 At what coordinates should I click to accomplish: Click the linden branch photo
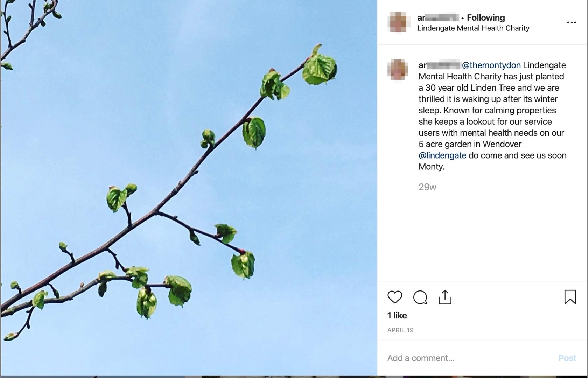click(x=188, y=188)
